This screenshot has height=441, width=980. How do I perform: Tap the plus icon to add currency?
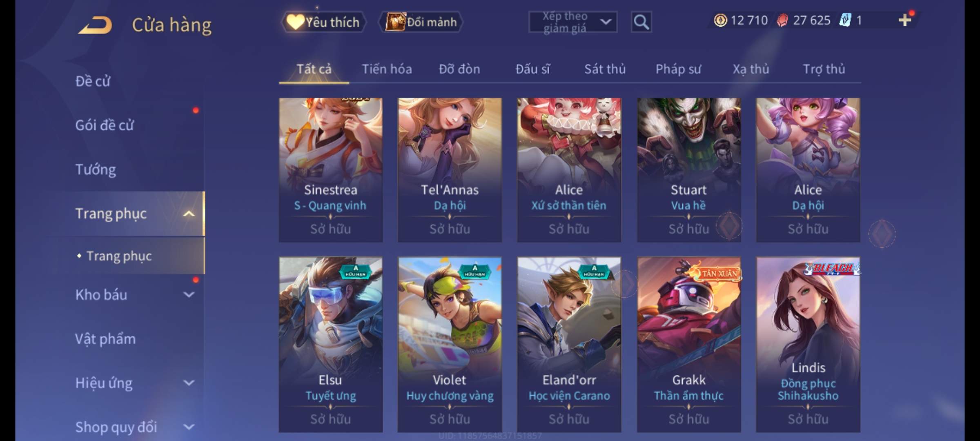(x=905, y=20)
